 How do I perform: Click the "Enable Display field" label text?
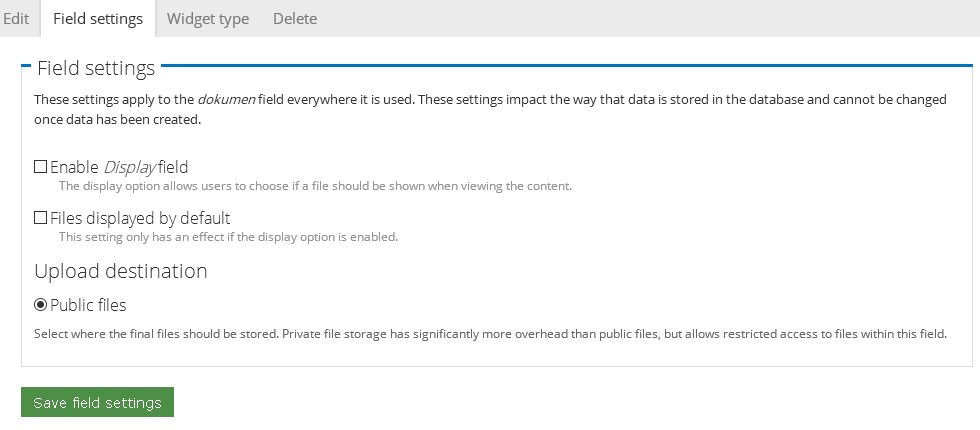click(119, 167)
